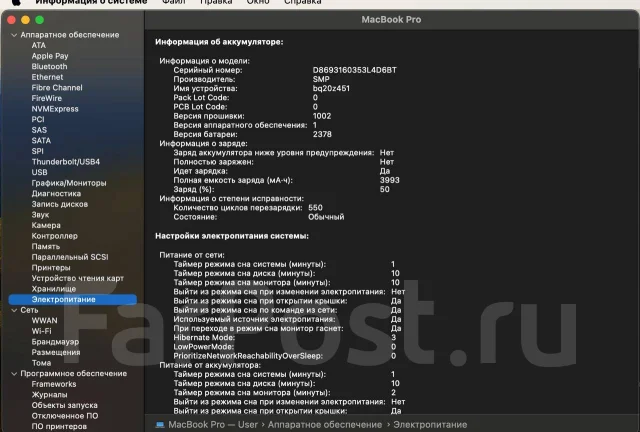Click the MacBook Pro icon in path bar

click(x=160, y=425)
